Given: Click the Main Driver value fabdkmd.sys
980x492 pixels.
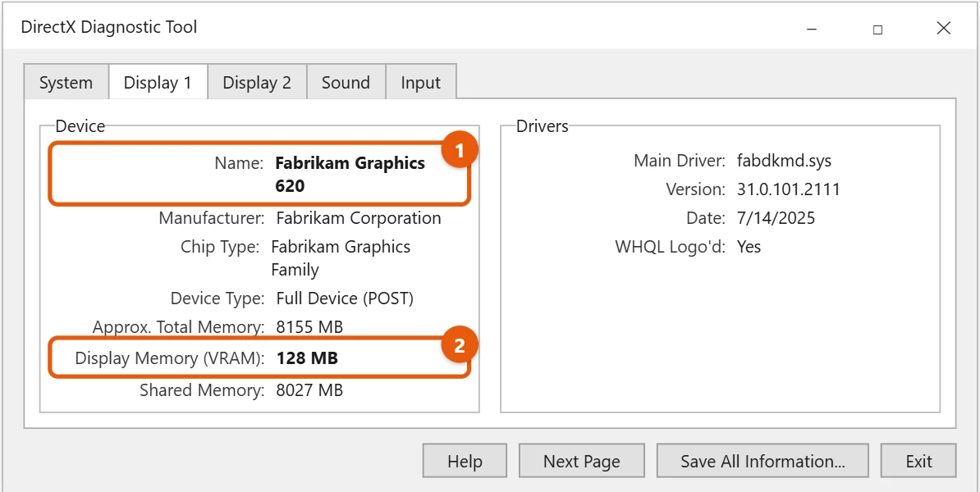Looking at the screenshot, I should (785, 161).
